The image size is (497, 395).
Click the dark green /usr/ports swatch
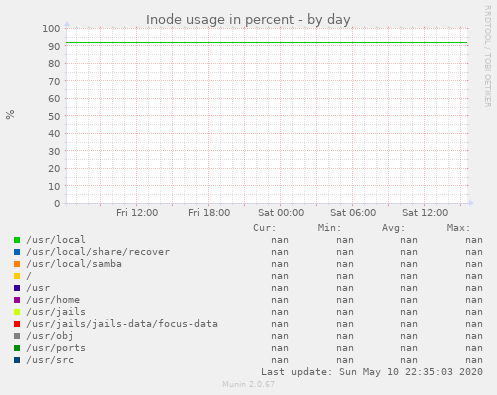tap(17, 348)
